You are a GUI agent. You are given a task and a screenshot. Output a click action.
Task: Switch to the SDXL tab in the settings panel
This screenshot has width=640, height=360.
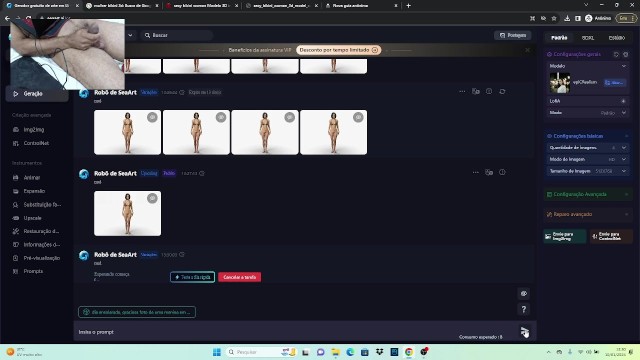588,38
